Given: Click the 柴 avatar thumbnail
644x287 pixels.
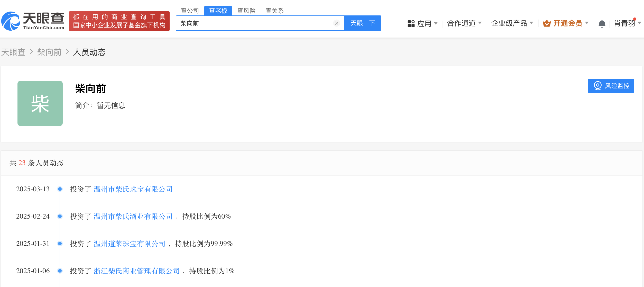Looking at the screenshot, I should pos(40,103).
